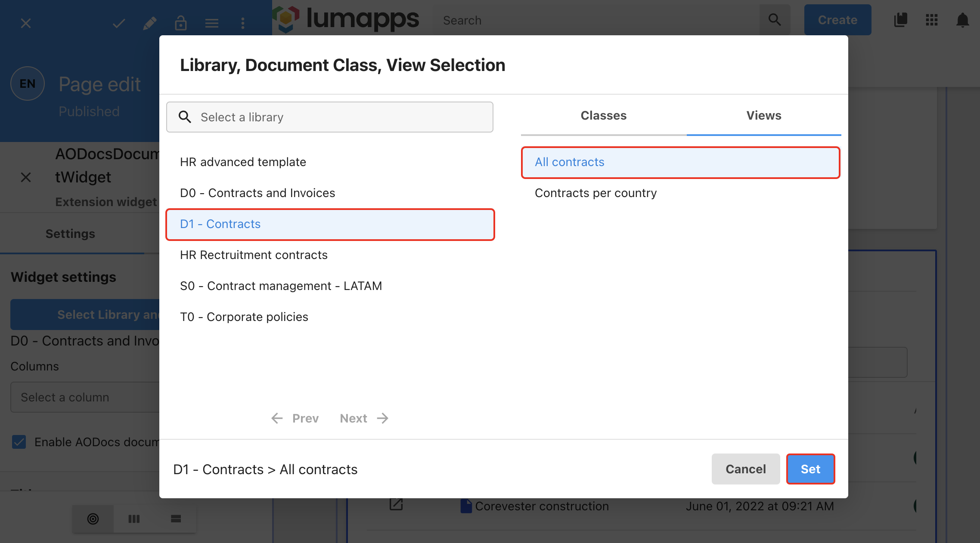Screen dimensions: 980x543
Task: Open the bookmarks library icon in the header
Action: click(x=901, y=20)
